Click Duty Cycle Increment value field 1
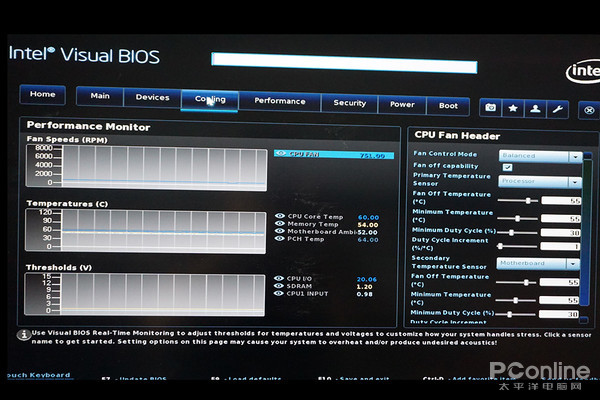600x400 pixels. coord(560,247)
